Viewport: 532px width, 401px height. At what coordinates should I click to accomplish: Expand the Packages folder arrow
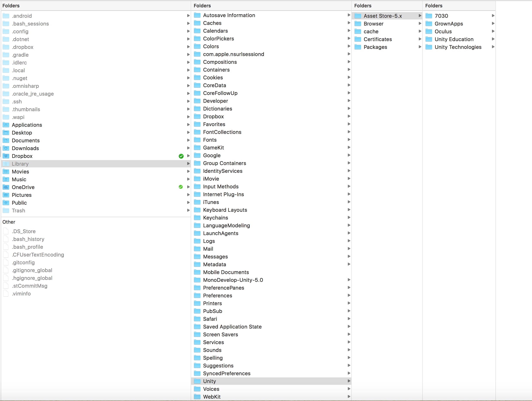coord(420,47)
